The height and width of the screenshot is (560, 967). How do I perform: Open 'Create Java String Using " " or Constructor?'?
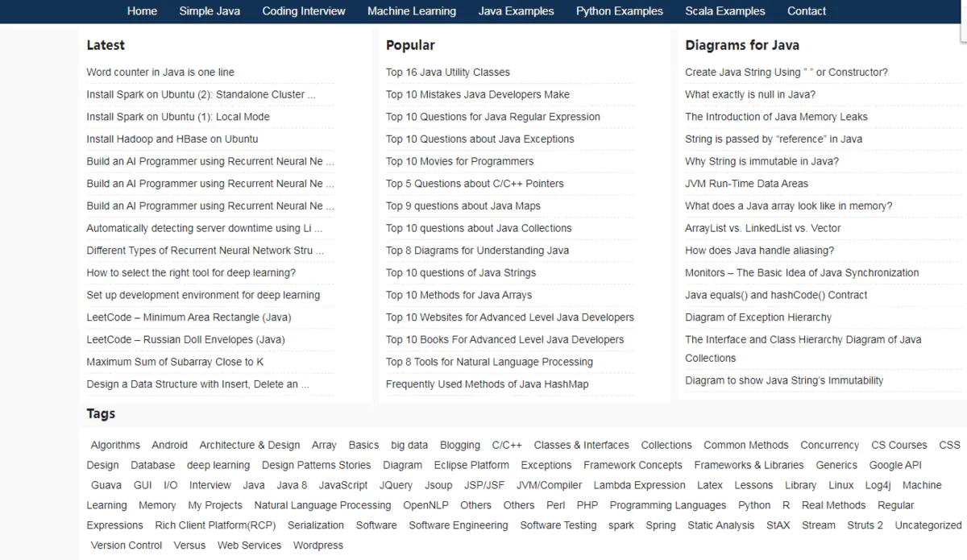click(786, 73)
